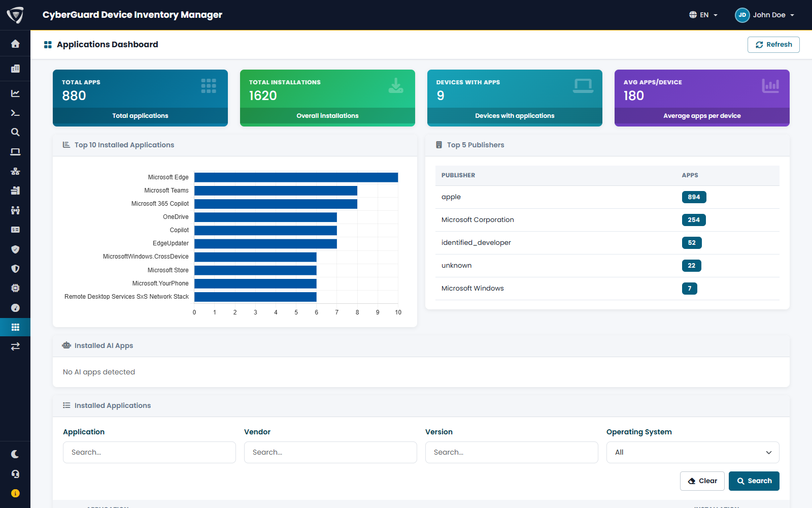Click the Total applications card footer
The width and height of the screenshot is (812, 508).
pyautogui.click(x=140, y=116)
